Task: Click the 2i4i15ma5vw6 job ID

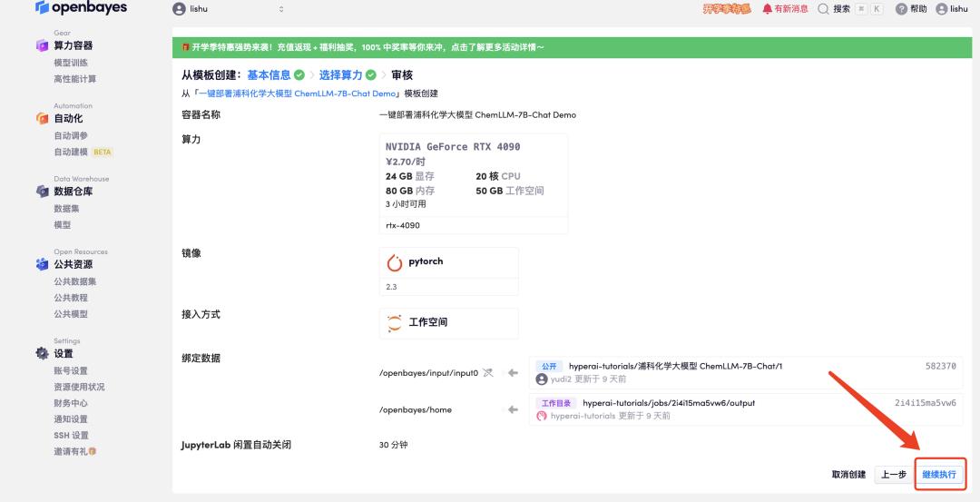Action: click(x=925, y=403)
